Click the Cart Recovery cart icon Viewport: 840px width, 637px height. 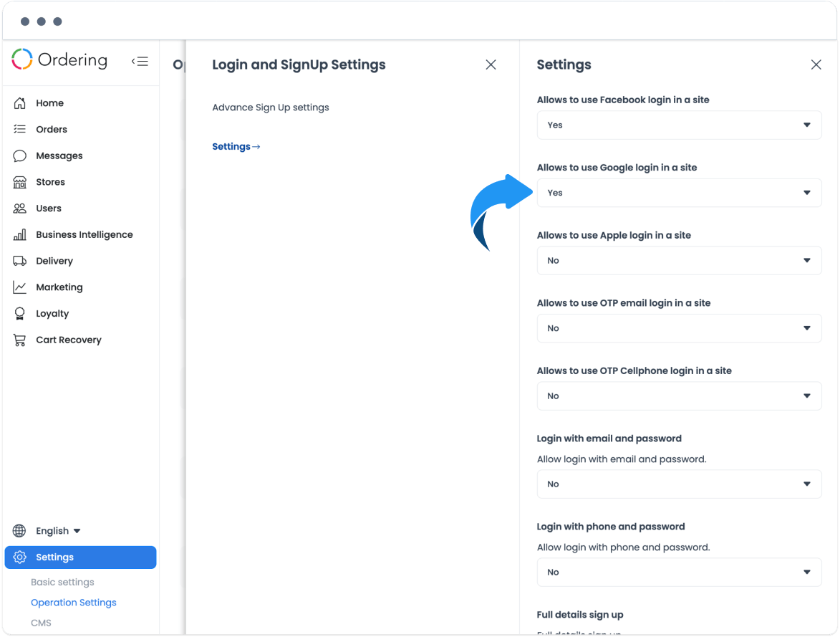click(20, 340)
